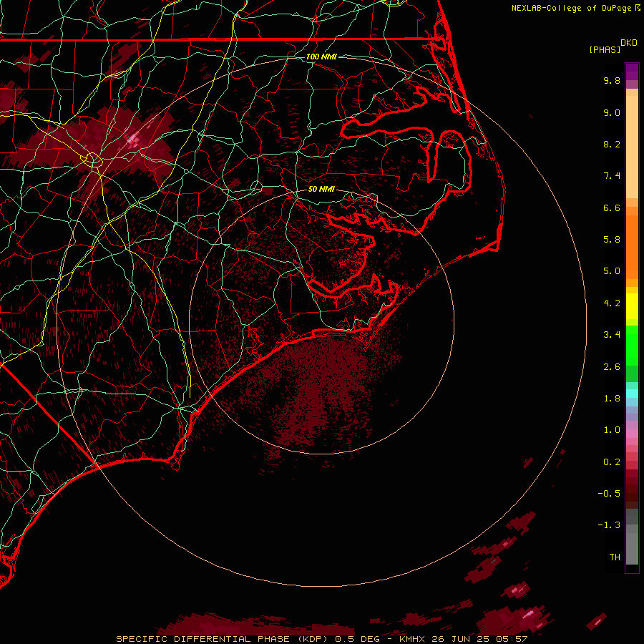
Task: Click the TH label on the color scale
Action: pyautogui.click(x=615, y=557)
